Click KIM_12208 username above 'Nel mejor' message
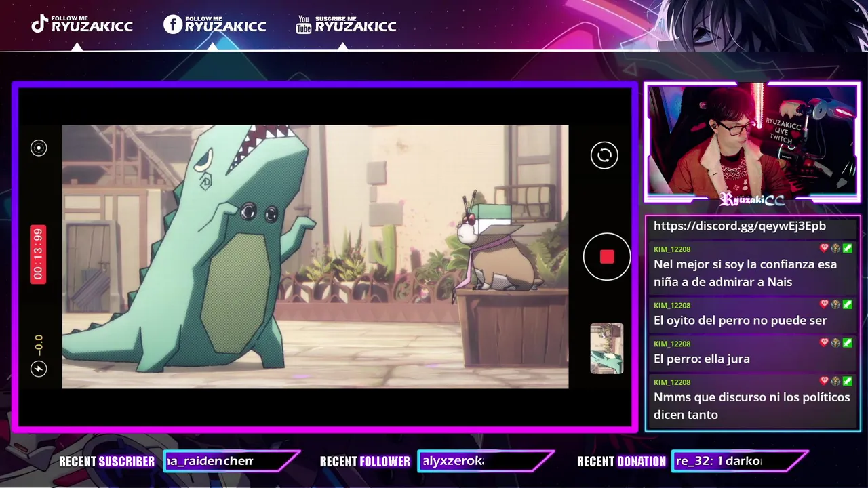 pyautogui.click(x=672, y=249)
